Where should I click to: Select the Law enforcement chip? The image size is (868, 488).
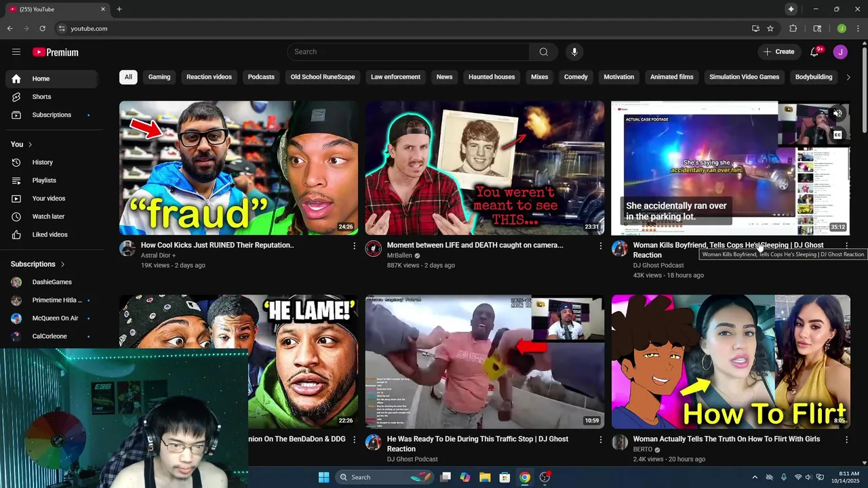coord(395,77)
